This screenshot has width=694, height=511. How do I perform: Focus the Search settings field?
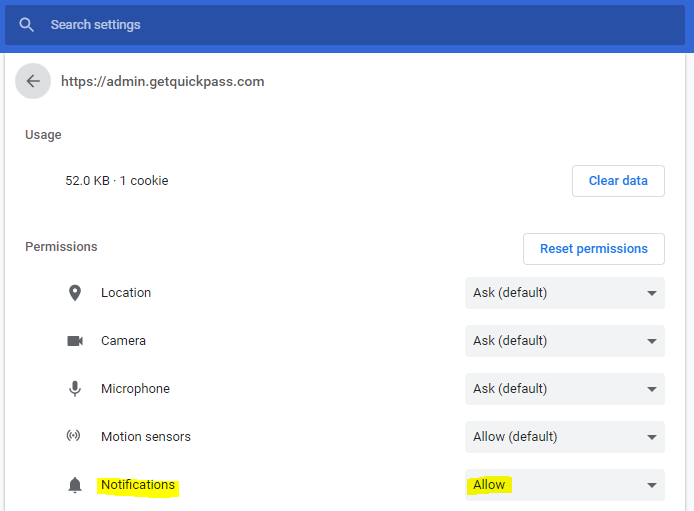(x=345, y=25)
